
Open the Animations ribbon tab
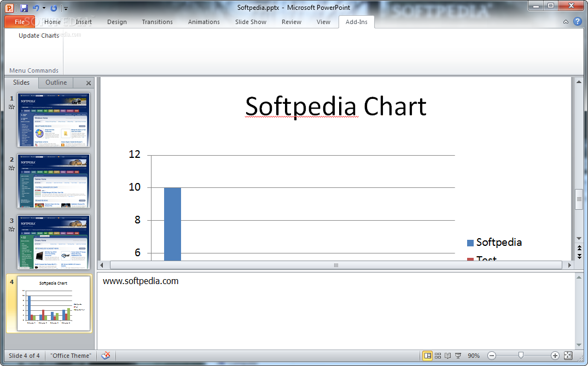pyautogui.click(x=203, y=22)
